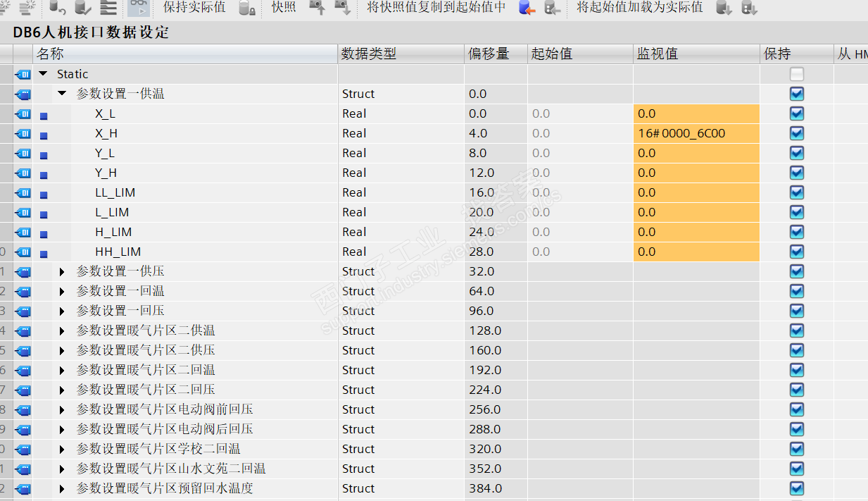
Task: Click the 偏移量 column header
Action: point(496,54)
